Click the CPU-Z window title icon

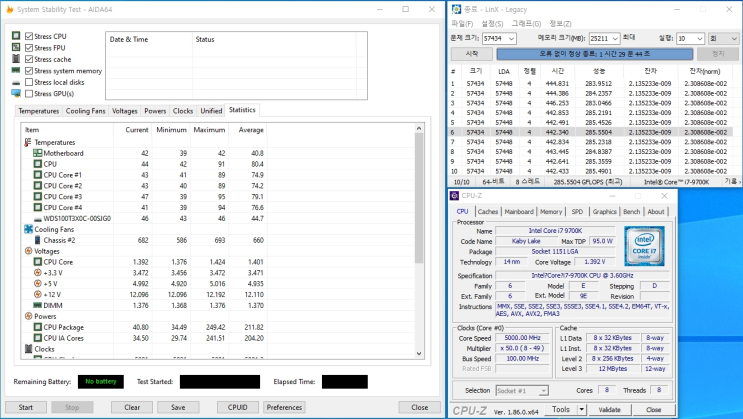[x=454, y=195]
